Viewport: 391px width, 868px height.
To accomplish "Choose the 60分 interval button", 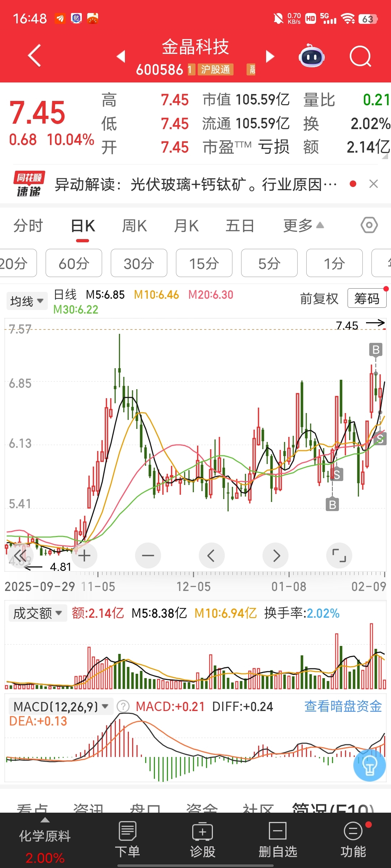I will 74,263.
